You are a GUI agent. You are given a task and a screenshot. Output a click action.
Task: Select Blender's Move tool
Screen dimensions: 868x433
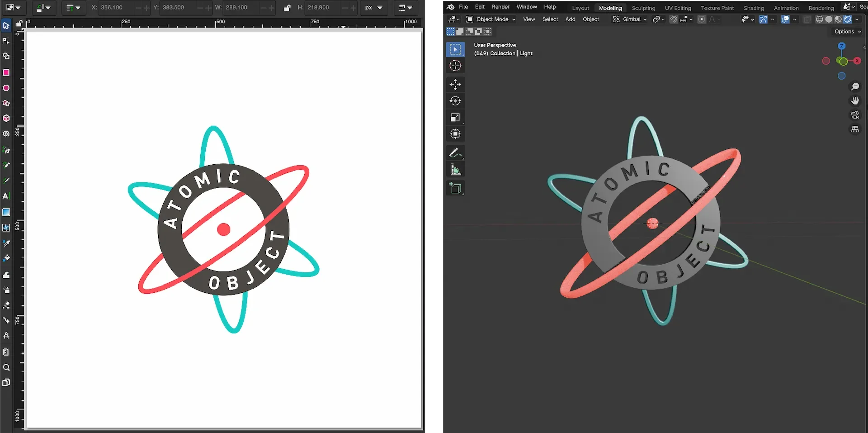pyautogui.click(x=455, y=84)
